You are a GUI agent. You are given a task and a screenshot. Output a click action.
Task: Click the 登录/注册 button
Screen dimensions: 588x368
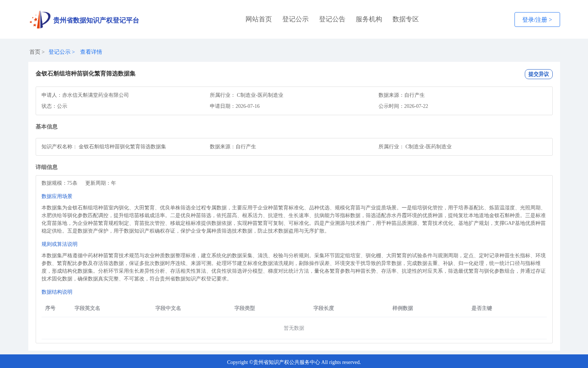pyautogui.click(x=537, y=20)
